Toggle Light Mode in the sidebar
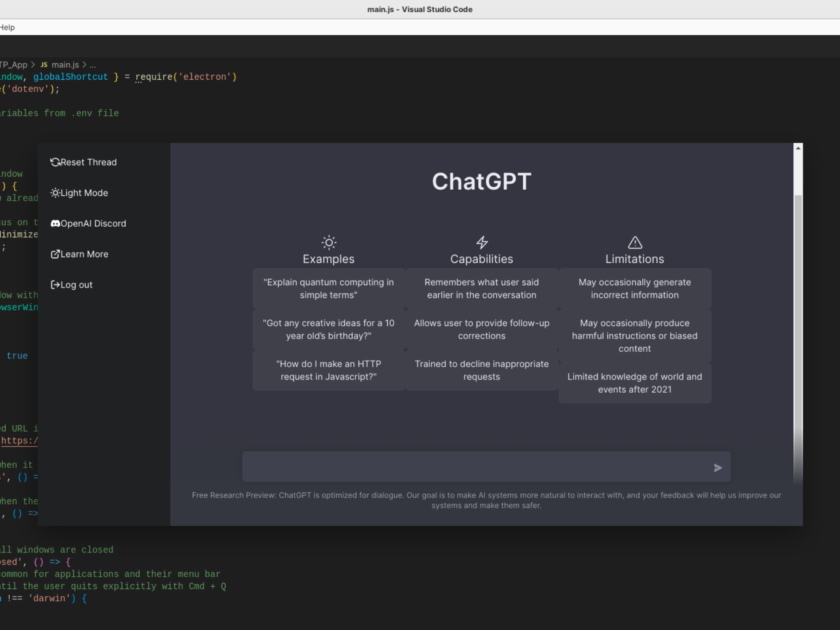Viewport: 840px width, 630px height. (x=84, y=193)
